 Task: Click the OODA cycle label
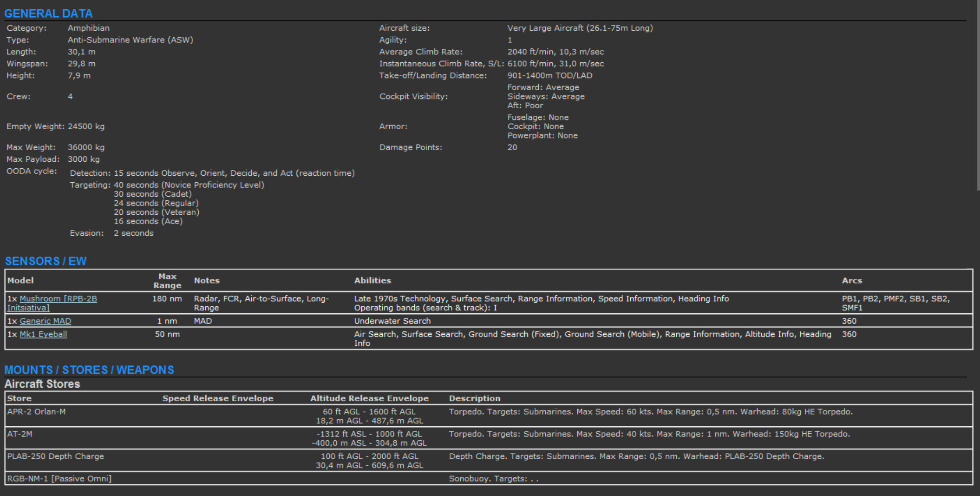click(x=32, y=171)
